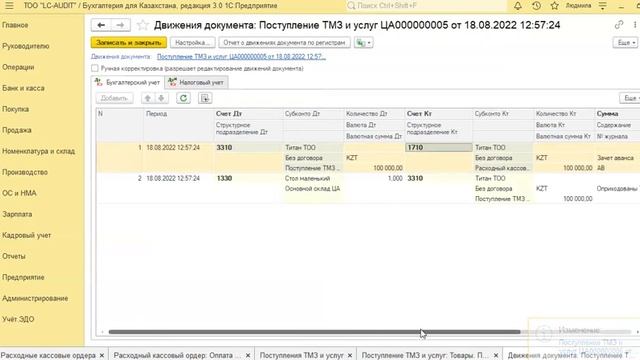Open Банк и касса section
The height and width of the screenshot is (360, 640).
23,88
